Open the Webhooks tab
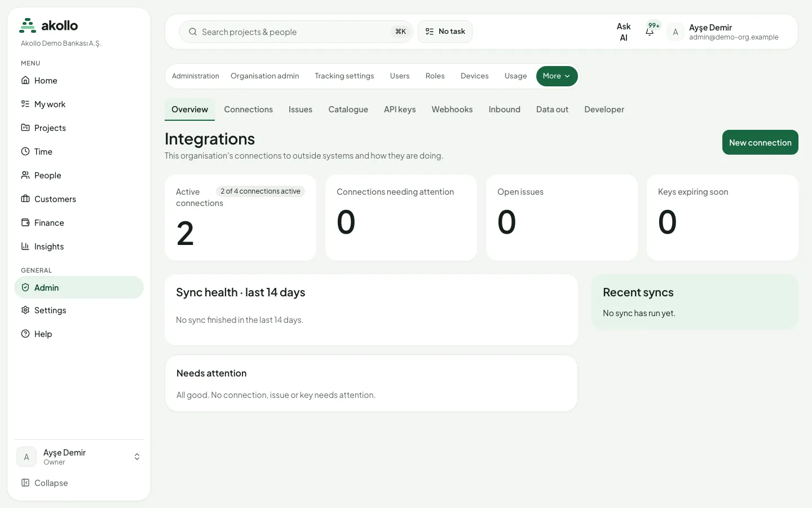Viewport: 812px width, 508px height. pos(452,110)
